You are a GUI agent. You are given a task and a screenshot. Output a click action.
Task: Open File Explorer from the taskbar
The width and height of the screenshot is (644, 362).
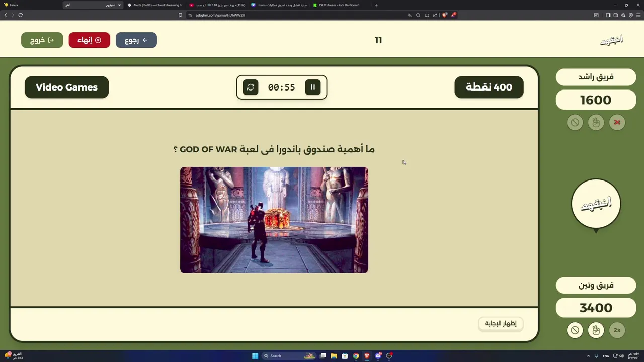tap(334, 356)
